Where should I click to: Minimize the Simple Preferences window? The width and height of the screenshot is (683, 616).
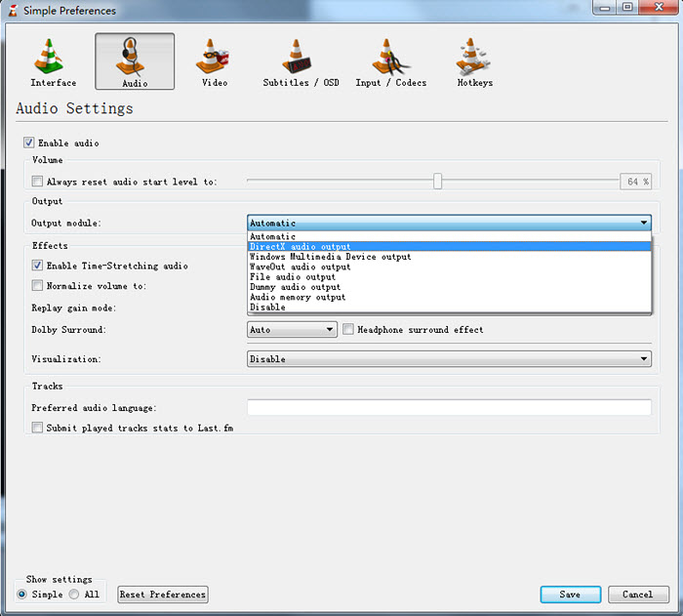605,7
